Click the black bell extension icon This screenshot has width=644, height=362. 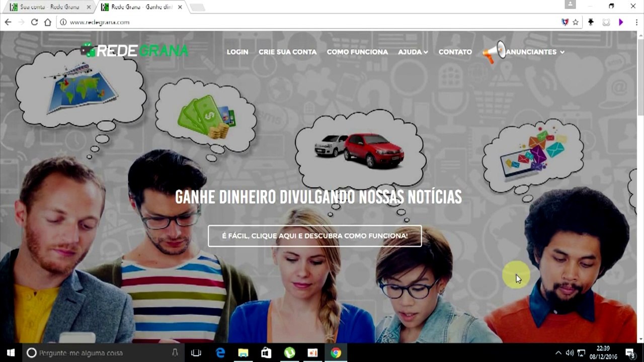[x=591, y=22]
